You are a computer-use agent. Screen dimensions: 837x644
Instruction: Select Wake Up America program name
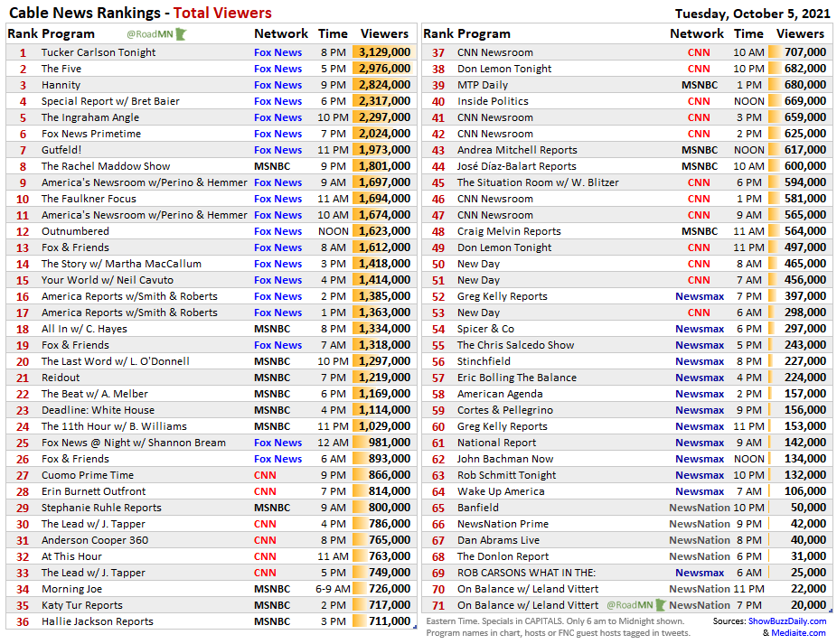click(501, 491)
